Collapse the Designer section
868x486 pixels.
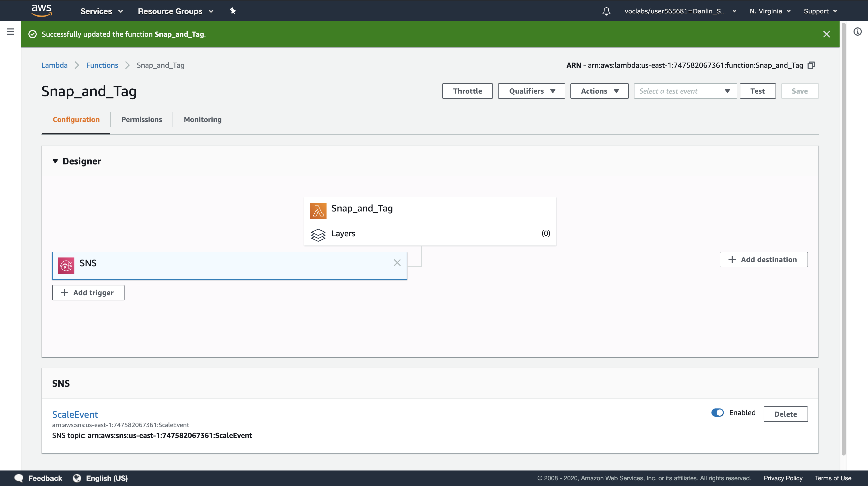pos(55,161)
